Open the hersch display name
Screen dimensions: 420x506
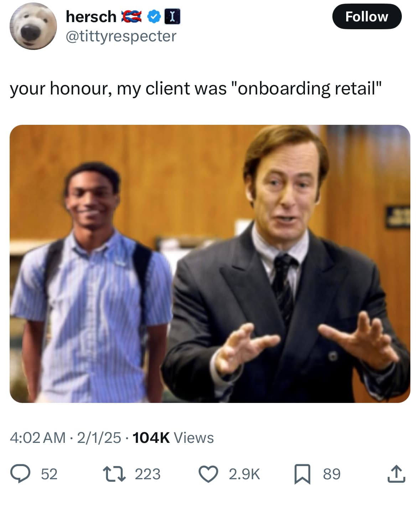click(x=91, y=17)
